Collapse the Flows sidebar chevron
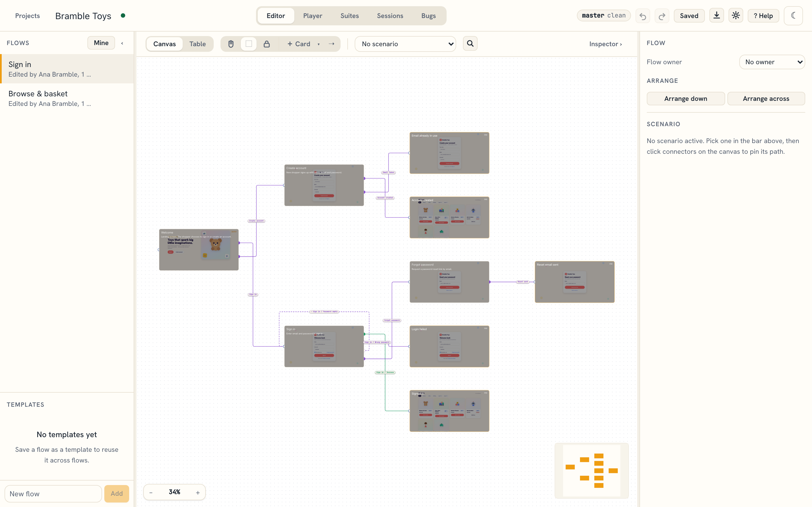The height and width of the screenshot is (507, 812). (122, 43)
